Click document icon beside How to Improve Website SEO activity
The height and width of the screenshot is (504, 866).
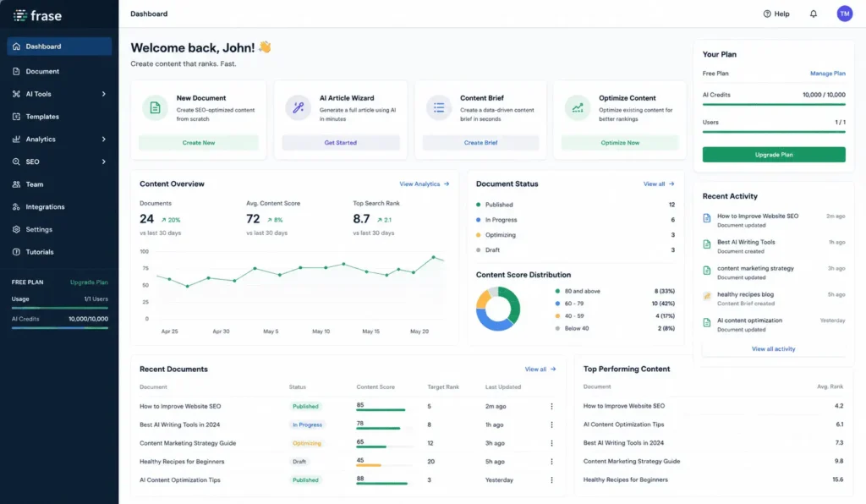point(707,218)
